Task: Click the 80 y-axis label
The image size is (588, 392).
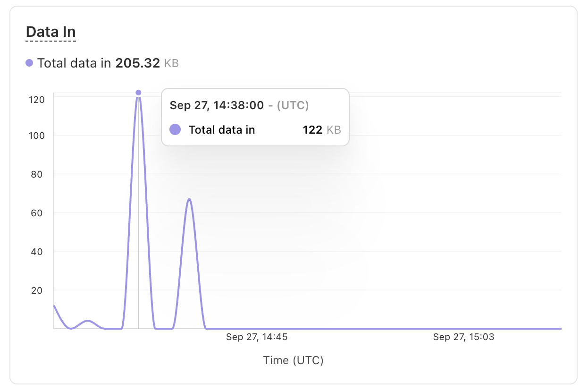Action: (38, 174)
